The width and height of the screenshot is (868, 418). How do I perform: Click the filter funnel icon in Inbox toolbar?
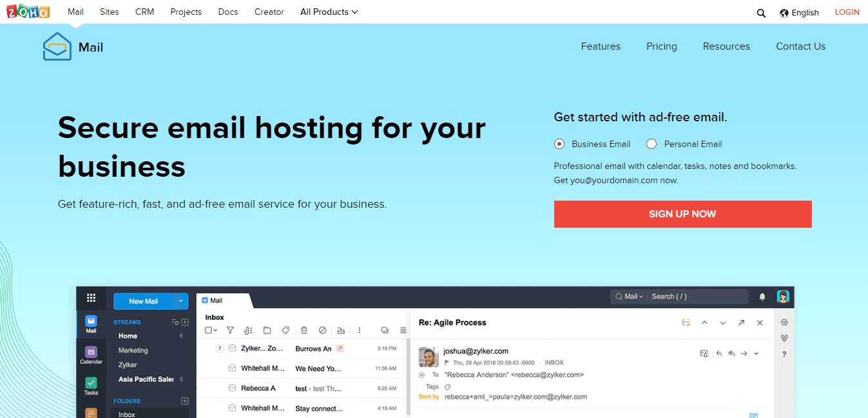coord(230,330)
